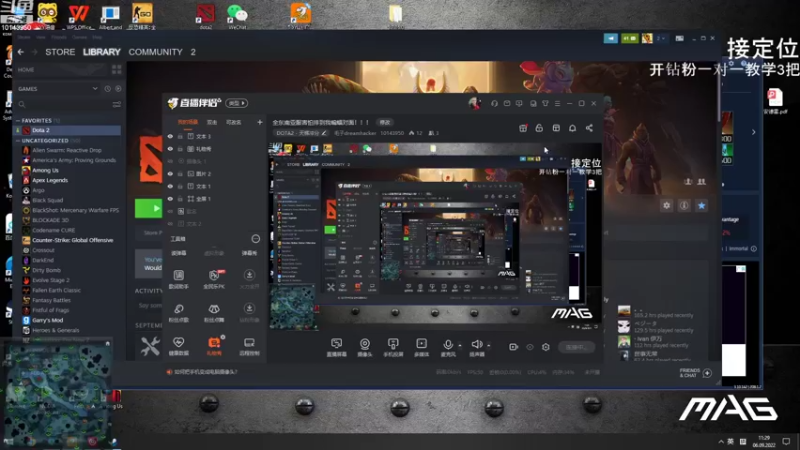This screenshot has width=800, height=450.
Task: Collapse the FAVORITES category in Steam
Action: (x=18, y=121)
